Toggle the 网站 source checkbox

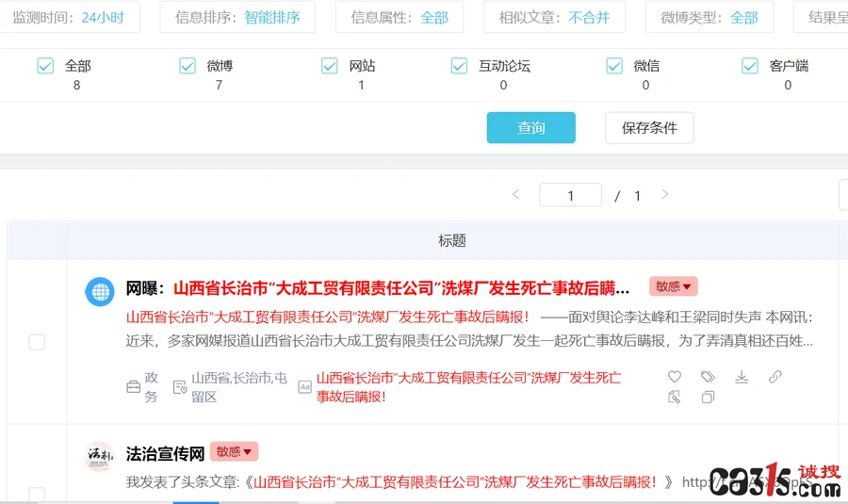(330, 66)
